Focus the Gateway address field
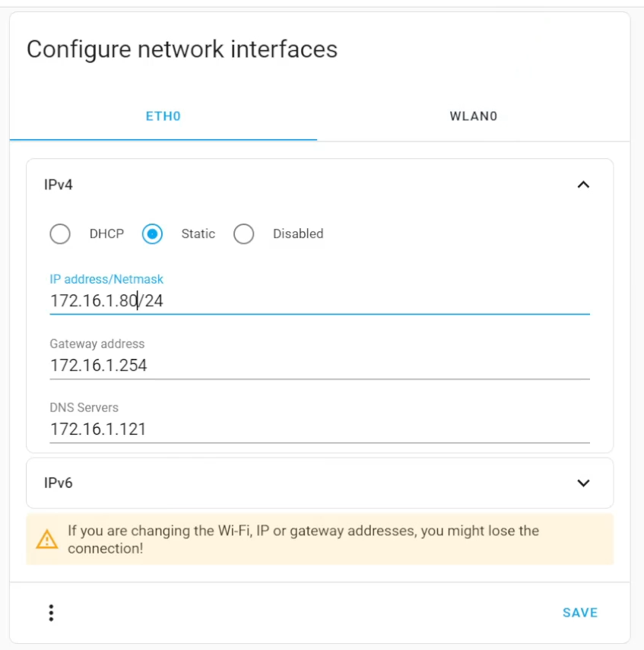 [x=319, y=366]
